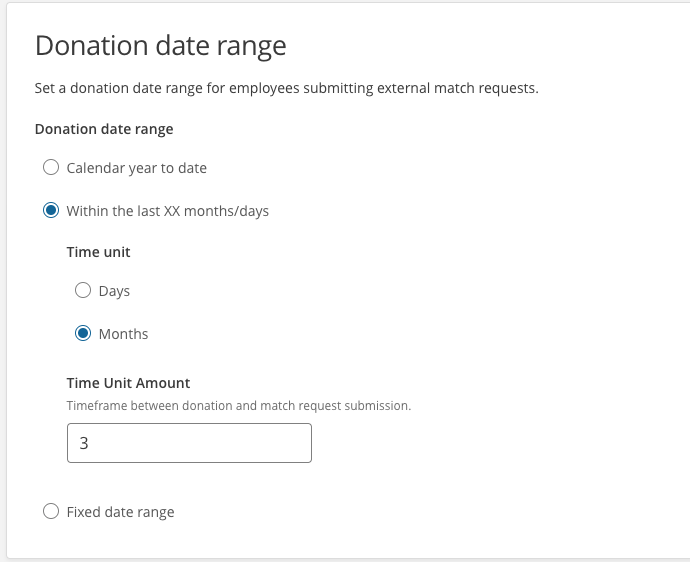Viewport: 690px width, 562px height.
Task: Click the 'Months' label text
Action: 124,334
